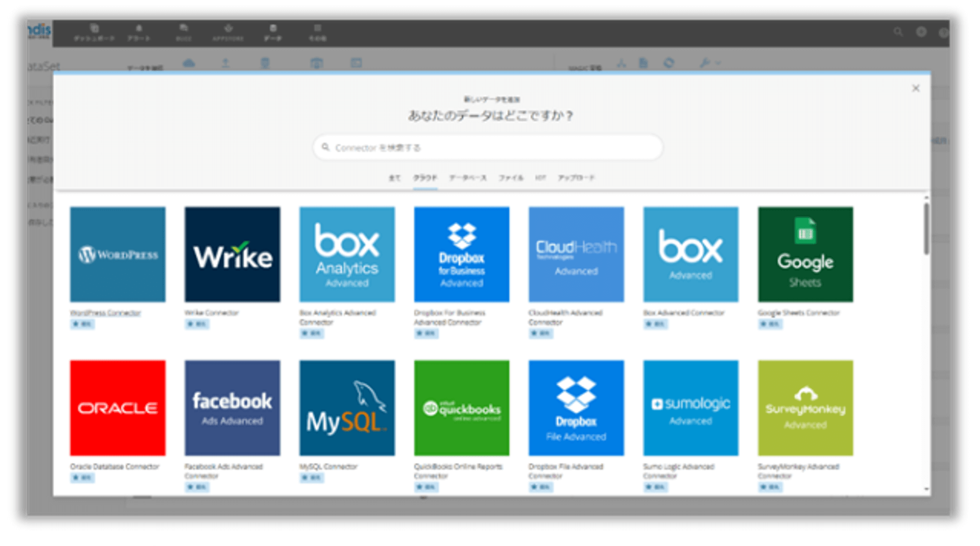
Task: Switch to the アップロード tab
Action: pos(576,178)
